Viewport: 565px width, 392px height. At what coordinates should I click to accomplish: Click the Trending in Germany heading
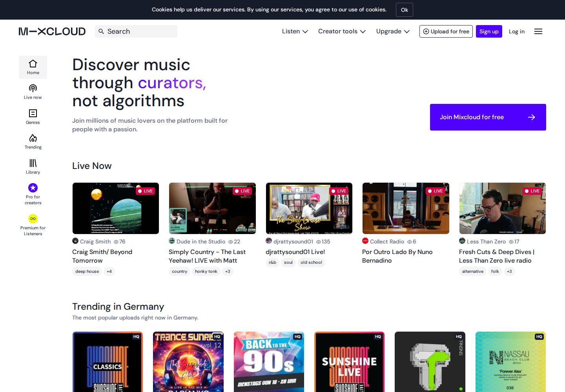[118, 307]
